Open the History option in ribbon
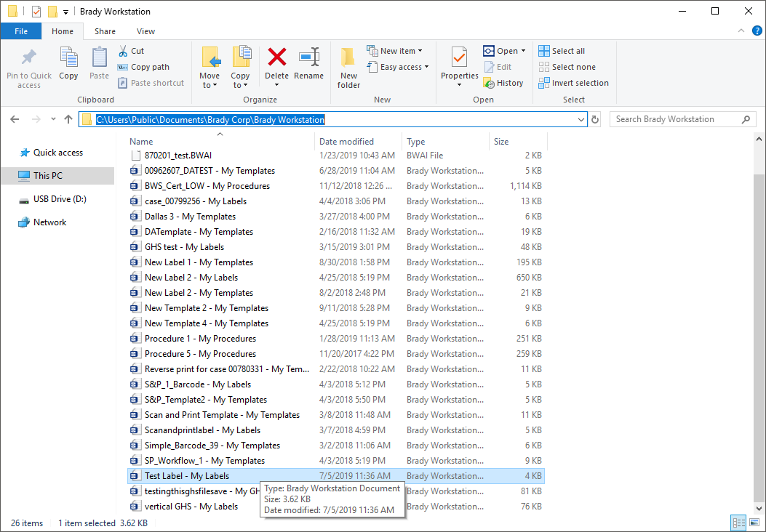Screen dimensions: 766x532 503,83
